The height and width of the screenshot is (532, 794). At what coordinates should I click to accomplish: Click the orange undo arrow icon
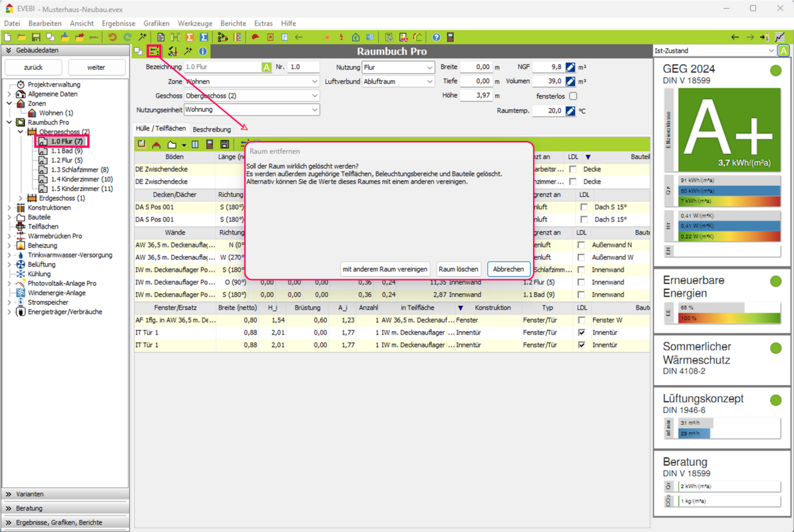coord(112,37)
